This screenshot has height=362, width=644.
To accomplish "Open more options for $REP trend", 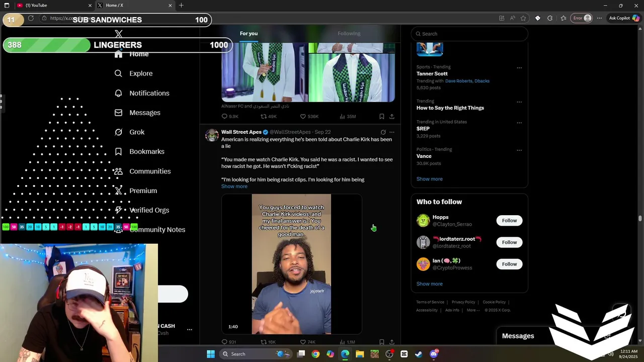I will [x=519, y=123].
